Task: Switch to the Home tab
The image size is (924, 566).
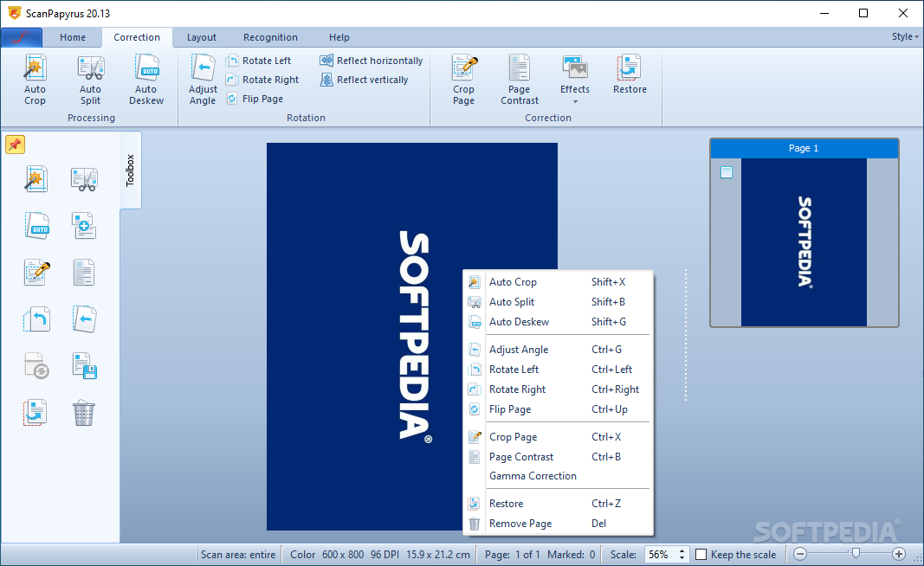Action: tap(73, 37)
